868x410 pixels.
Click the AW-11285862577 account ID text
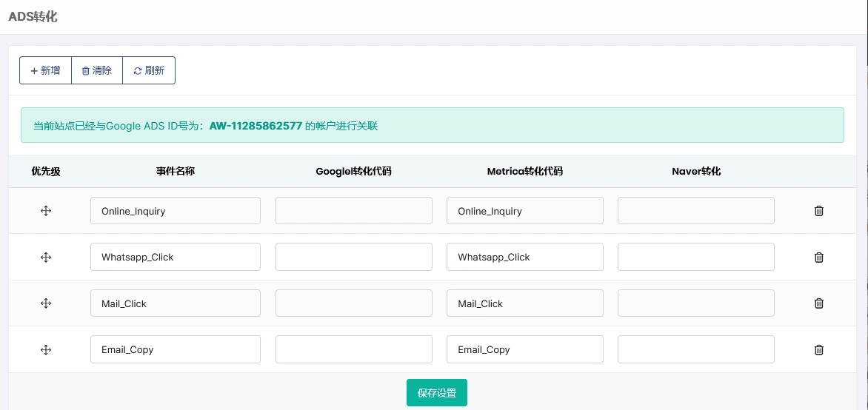(x=256, y=126)
